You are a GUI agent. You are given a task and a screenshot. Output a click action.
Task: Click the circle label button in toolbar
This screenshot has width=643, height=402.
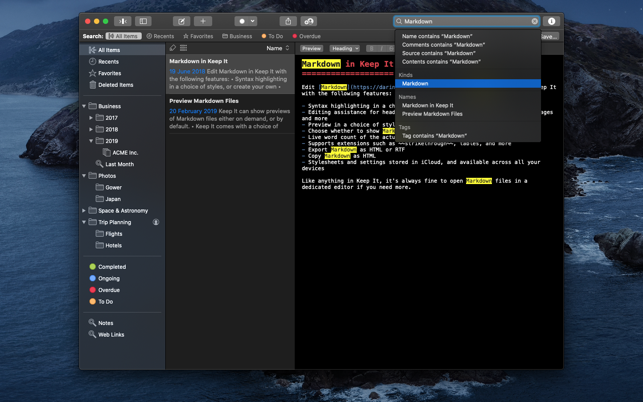click(242, 21)
